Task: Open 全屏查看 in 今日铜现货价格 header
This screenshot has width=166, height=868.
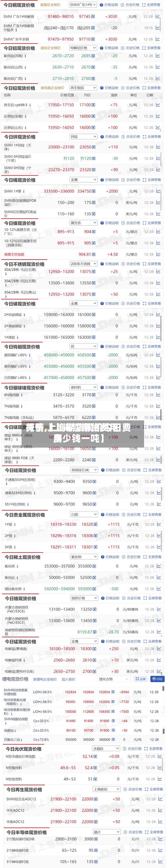Action: 151,5
